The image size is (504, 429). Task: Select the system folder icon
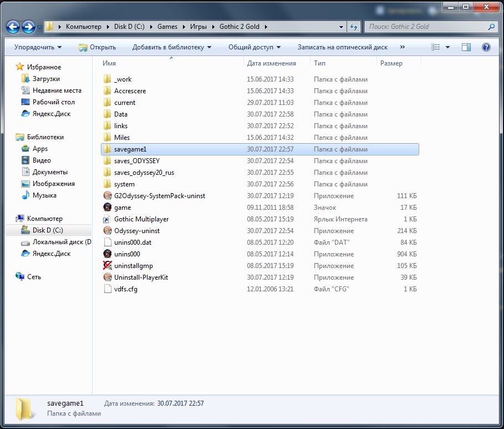click(x=108, y=184)
